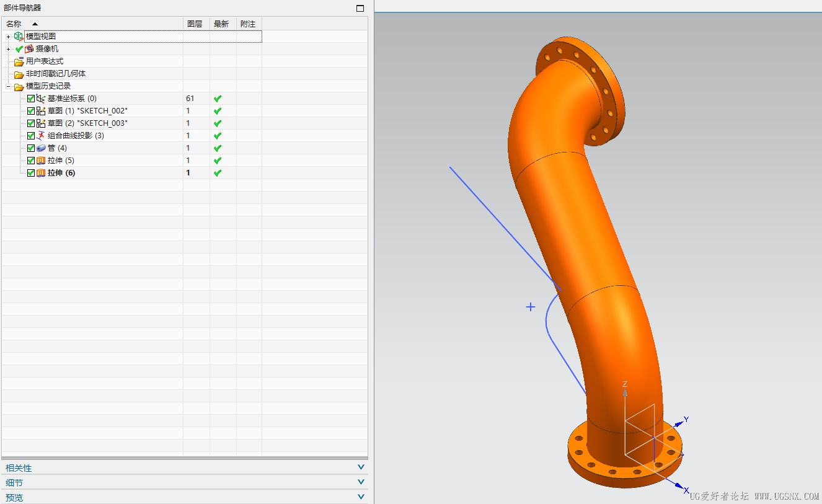Image resolution: width=822 pixels, height=504 pixels.
Task: Select the 基准坐标系 (0) feature icon
Action: tap(41, 99)
